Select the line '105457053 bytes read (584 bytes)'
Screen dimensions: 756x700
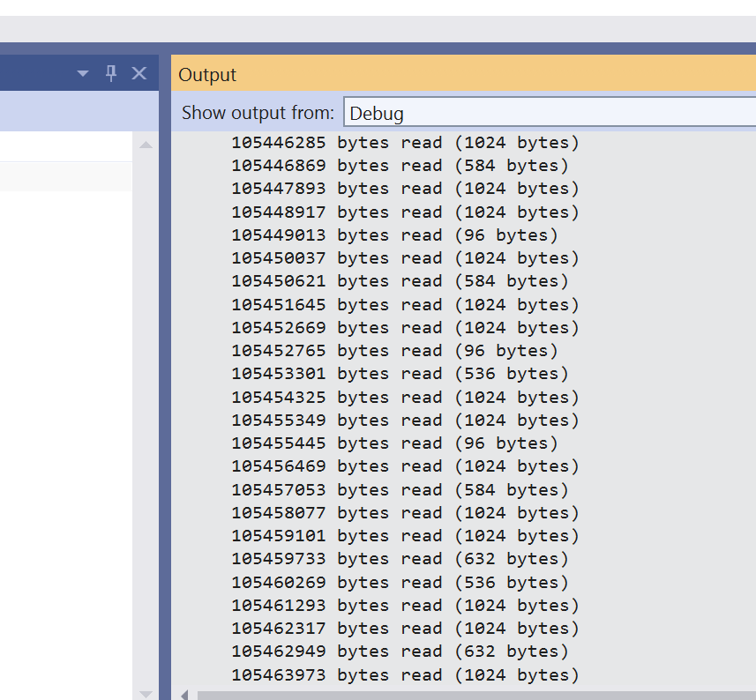pos(400,490)
